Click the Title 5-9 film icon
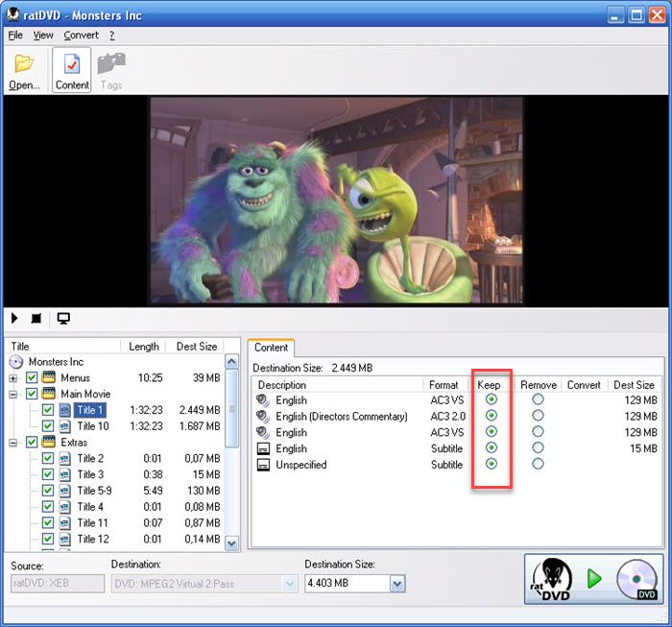Screen dimensions: 672x627 (x=64, y=491)
